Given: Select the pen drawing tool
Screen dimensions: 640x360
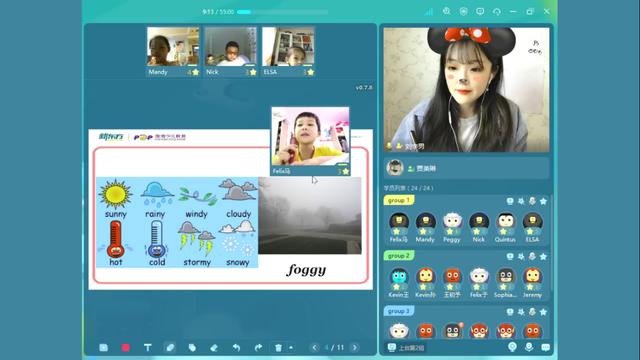Looking at the screenshot, I should tap(170, 347).
